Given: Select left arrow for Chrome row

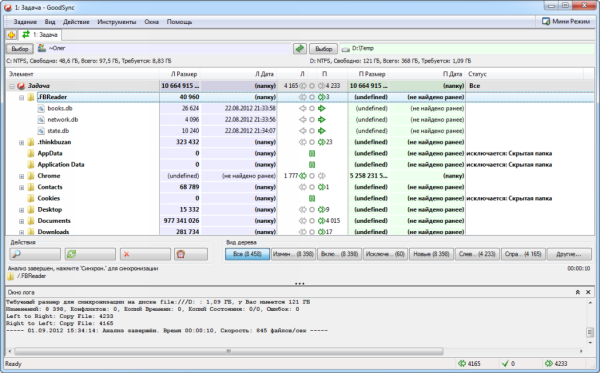Looking at the screenshot, I should pyautogui.click(x=303, y=176).
